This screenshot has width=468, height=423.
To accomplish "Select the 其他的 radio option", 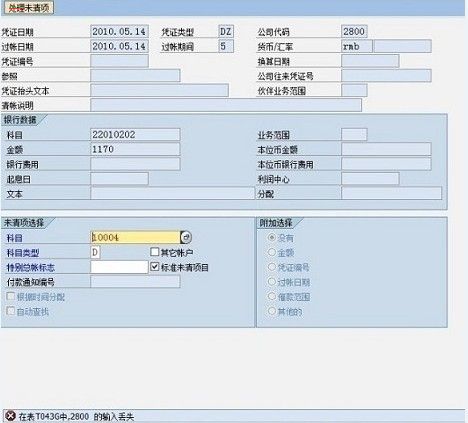I will point(272,311).
